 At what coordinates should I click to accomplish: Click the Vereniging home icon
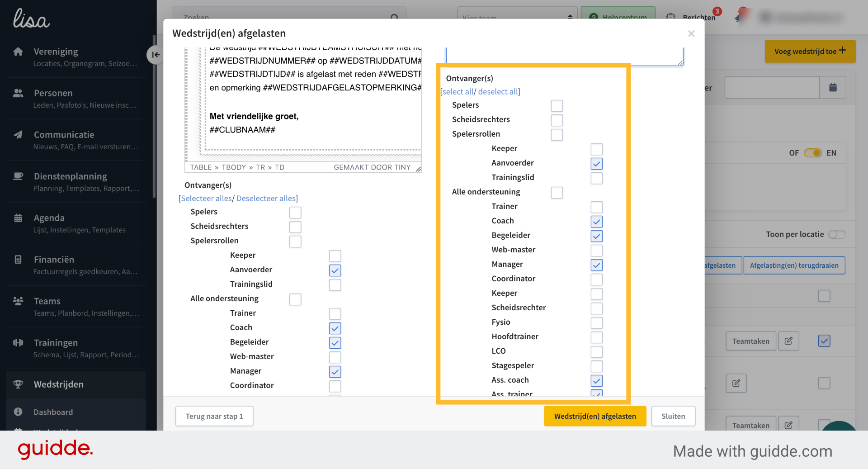18,52
